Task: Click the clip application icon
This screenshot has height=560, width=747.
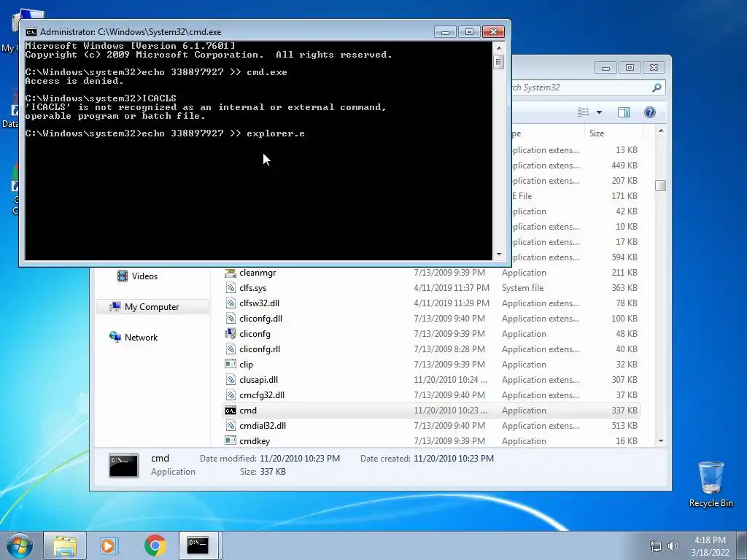Action: pyautogui.click(x=230, y=365)
